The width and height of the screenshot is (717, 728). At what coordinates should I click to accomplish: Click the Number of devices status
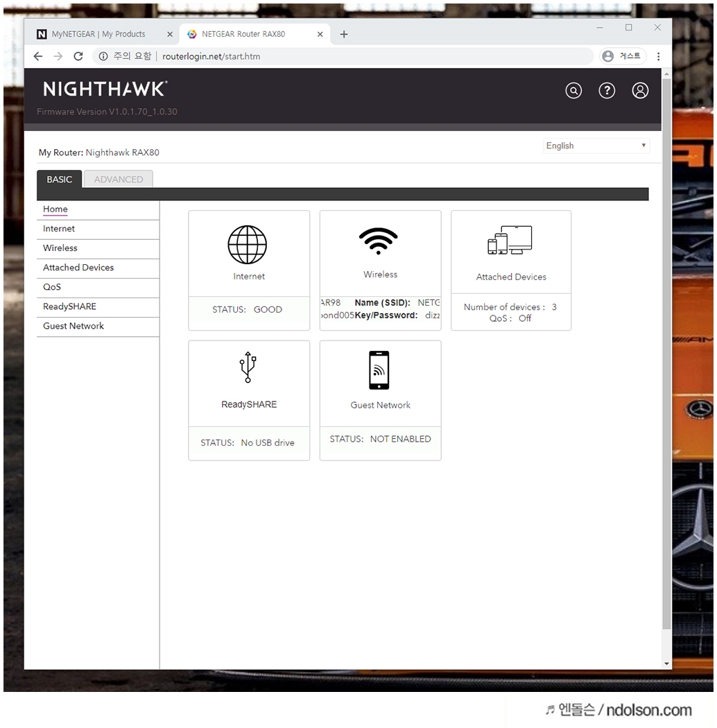pos(510,307)
